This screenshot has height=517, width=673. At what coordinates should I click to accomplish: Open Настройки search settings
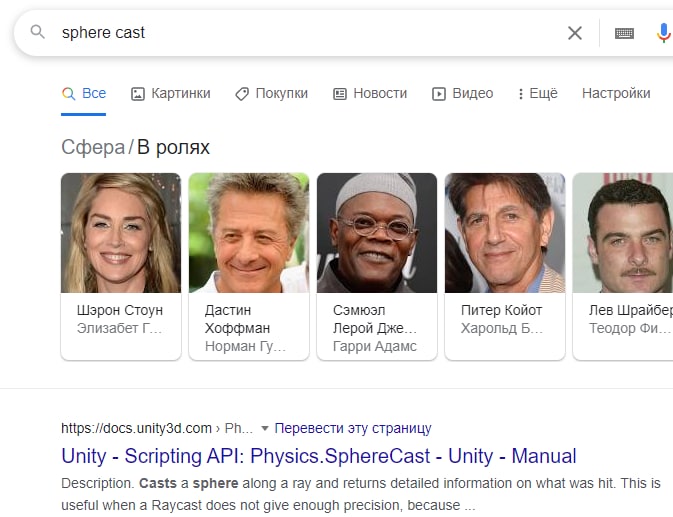[x=615, y=93]
